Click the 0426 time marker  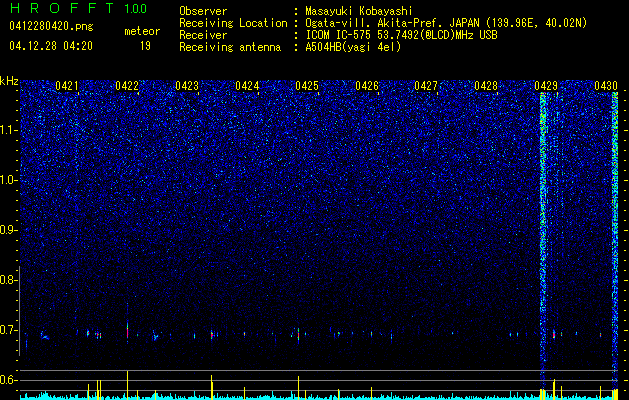pos(367,86)
